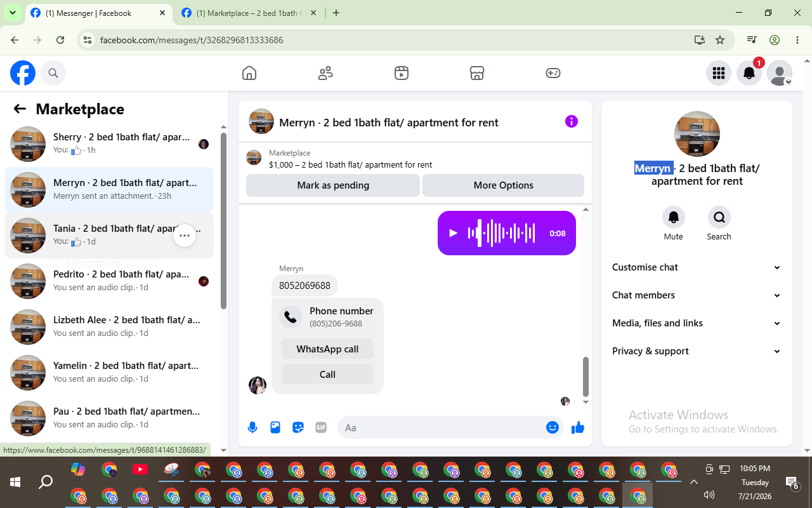Open Facebook search magnifier icon

tap(53, 73)
